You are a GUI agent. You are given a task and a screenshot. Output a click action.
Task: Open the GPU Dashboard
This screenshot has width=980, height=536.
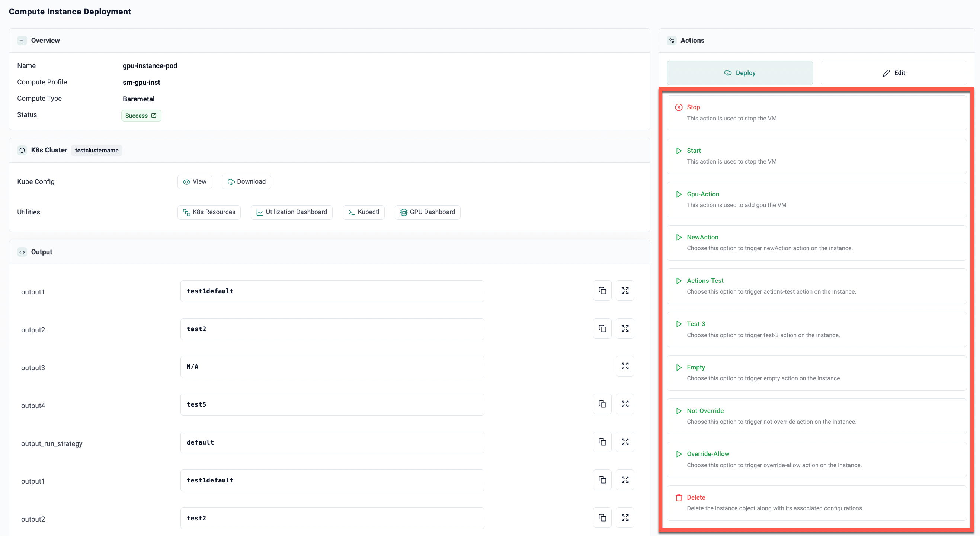(x=427, y=212)
